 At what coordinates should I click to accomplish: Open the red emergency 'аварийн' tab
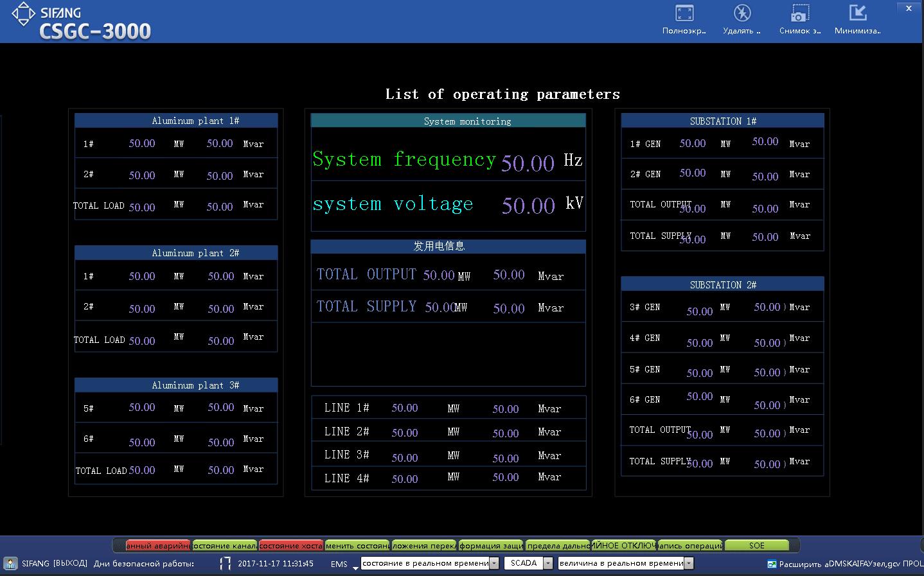pos(157,546)
